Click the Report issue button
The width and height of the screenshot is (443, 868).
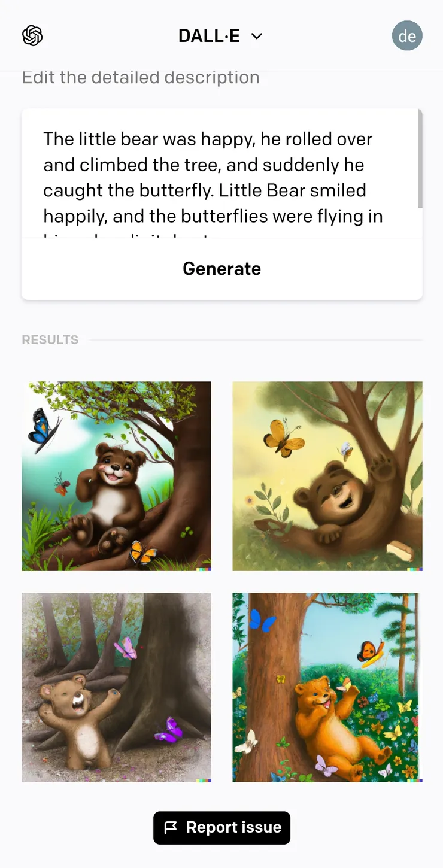point(222,828)
